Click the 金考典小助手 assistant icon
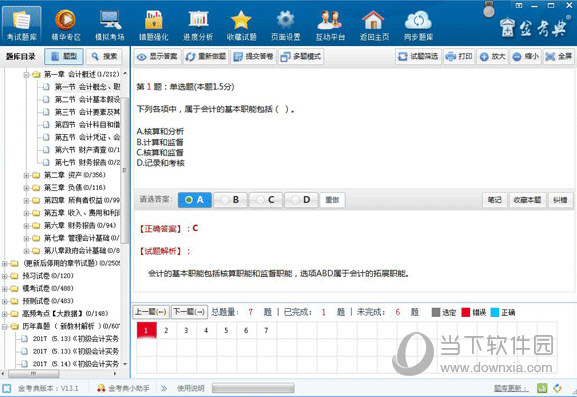The image size is (577, 397). click(x=101, y=388)
